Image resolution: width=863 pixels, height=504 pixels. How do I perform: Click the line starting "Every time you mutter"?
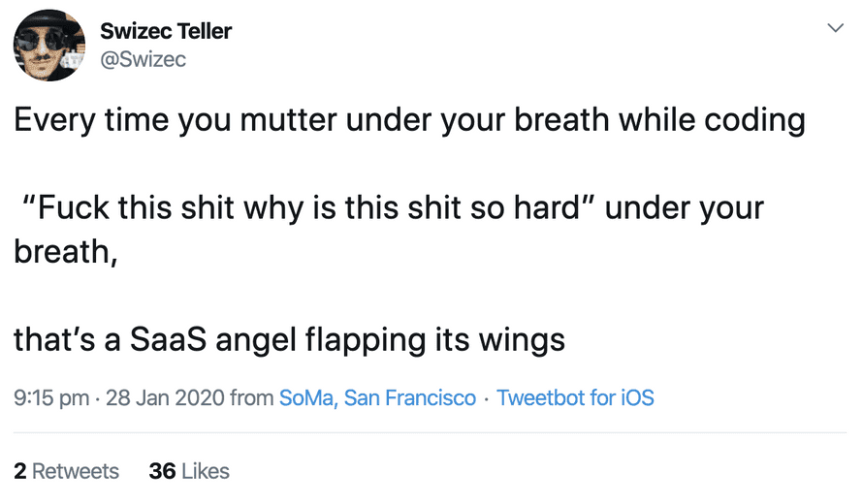pos(409,120)
